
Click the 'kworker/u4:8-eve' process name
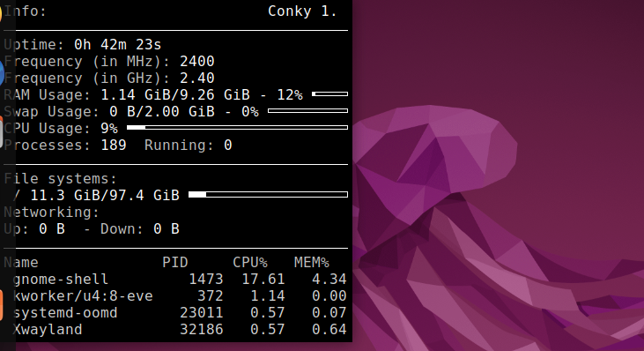pos(83,296)
